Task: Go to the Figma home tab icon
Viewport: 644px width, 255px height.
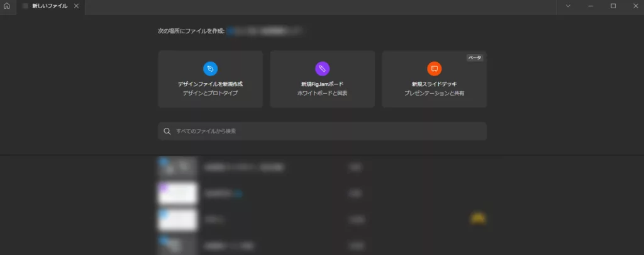Action: click(x=6, y=6)
